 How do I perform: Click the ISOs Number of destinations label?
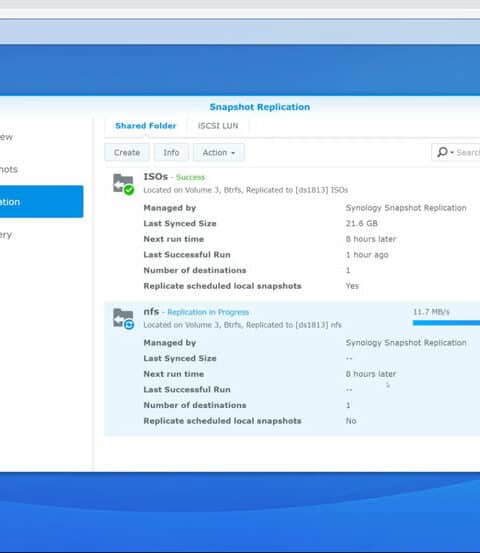tap(195, 271)
